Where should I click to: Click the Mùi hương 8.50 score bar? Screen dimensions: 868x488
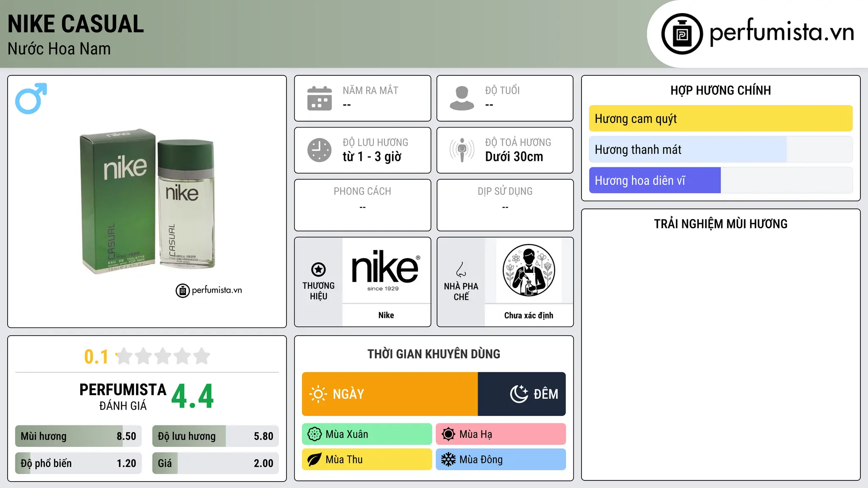[78, 436]
